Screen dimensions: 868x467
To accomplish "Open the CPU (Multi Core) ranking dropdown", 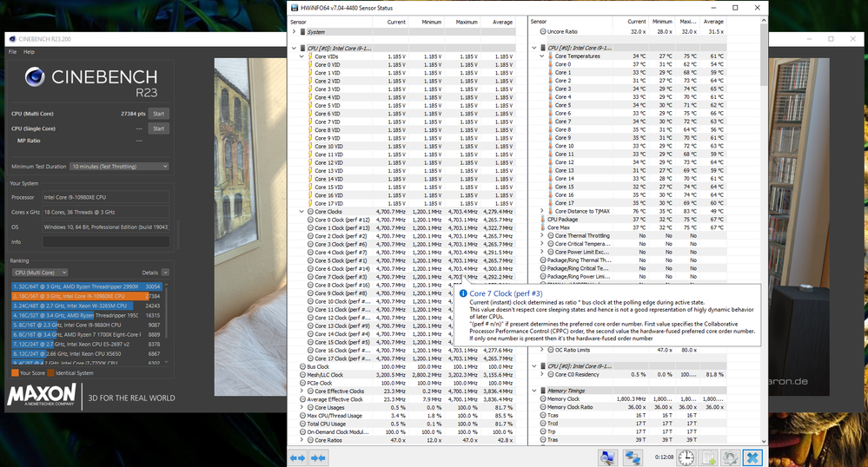I will pyautogui.click(x=40, y=273).
